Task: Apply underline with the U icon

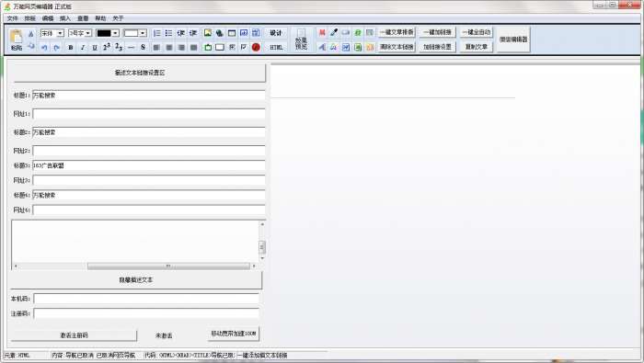Action: [x=95, y=48]
